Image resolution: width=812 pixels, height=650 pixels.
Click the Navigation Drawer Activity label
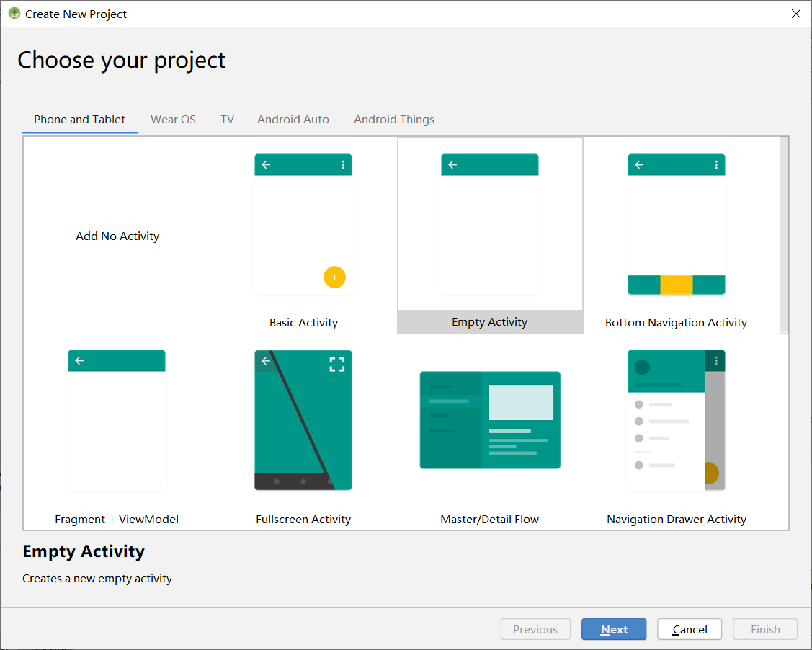click(677, 520)
